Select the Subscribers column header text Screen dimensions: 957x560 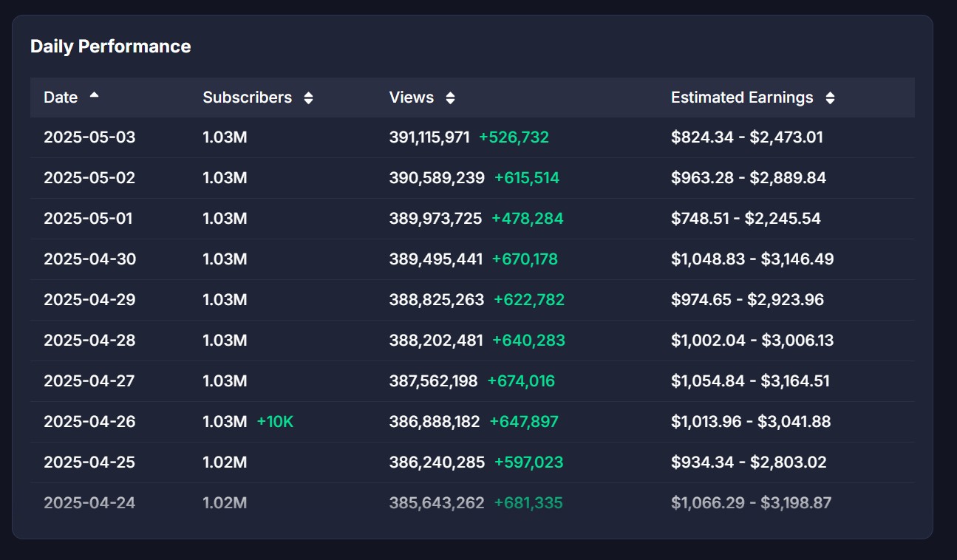coord(247,98)
